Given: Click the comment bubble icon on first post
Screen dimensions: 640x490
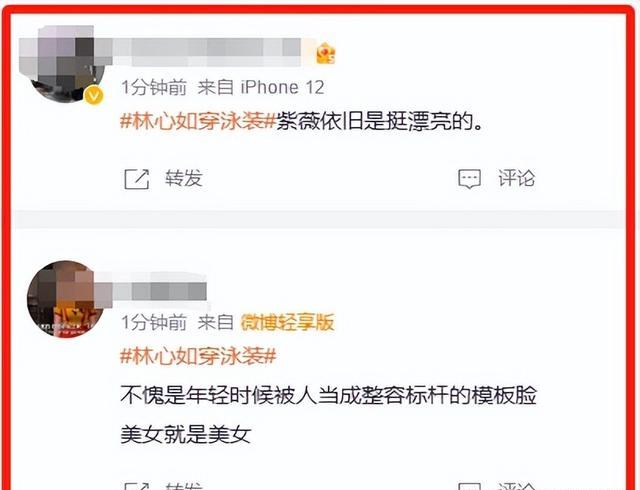Looking at the screenshot, I should pos(469,179).
